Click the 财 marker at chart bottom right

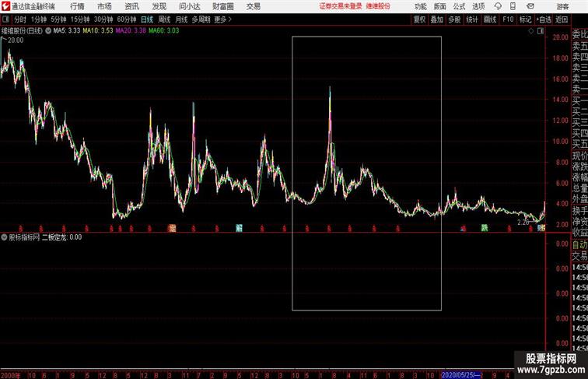click(x=541, y=227)
